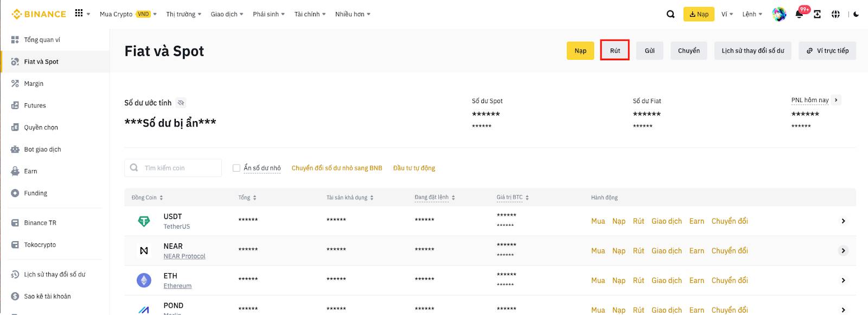The height and width of the screenshot is (315, 868).
Task: Open the 'Ví trực tiếp' button
Action: [827, 51]
